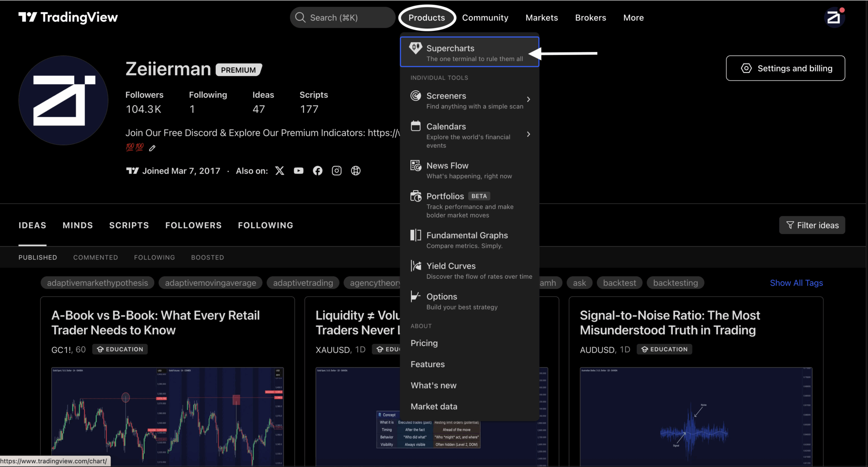Click Settings and billing button
The height and width of the screenshot is (467, 868).
point(785,68)
